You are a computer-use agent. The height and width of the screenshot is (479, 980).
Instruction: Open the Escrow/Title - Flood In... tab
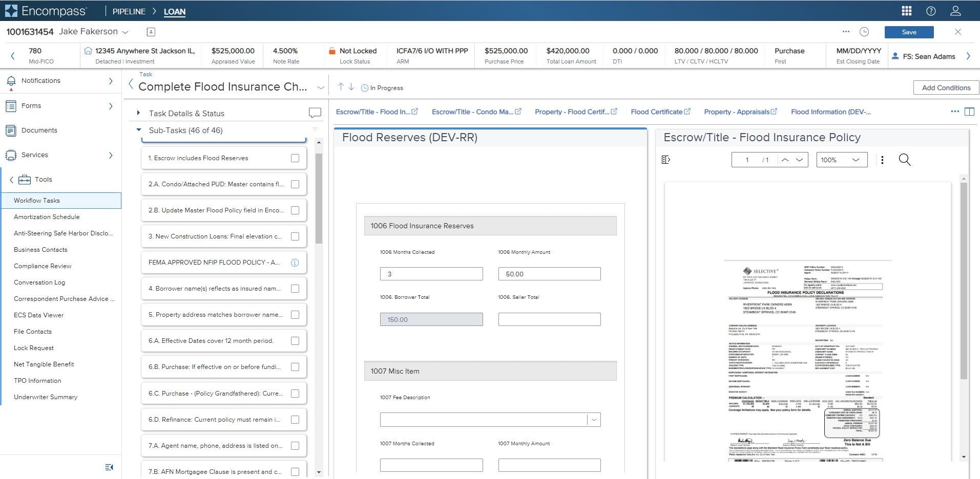coord(377,112)
